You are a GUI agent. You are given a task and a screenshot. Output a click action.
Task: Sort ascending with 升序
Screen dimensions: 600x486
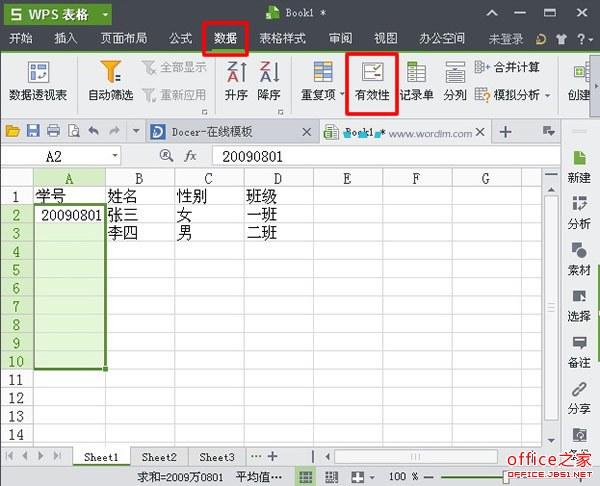236,82
